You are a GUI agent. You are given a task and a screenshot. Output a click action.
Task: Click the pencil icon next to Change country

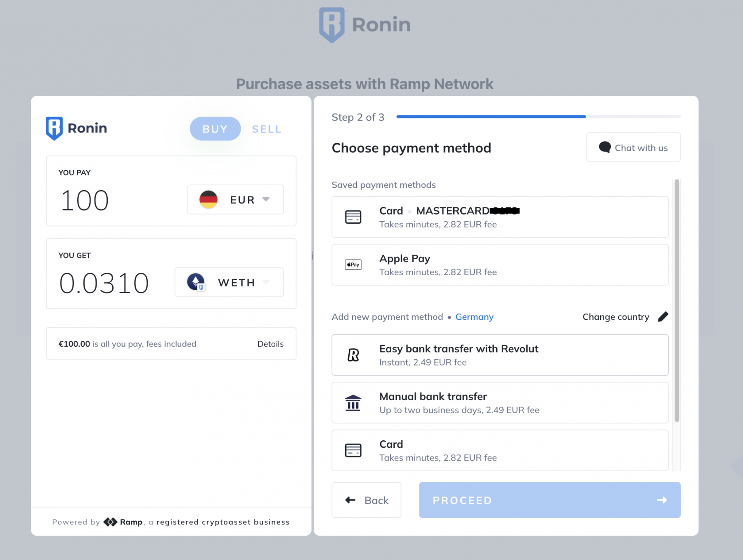(x=663, y=317)
